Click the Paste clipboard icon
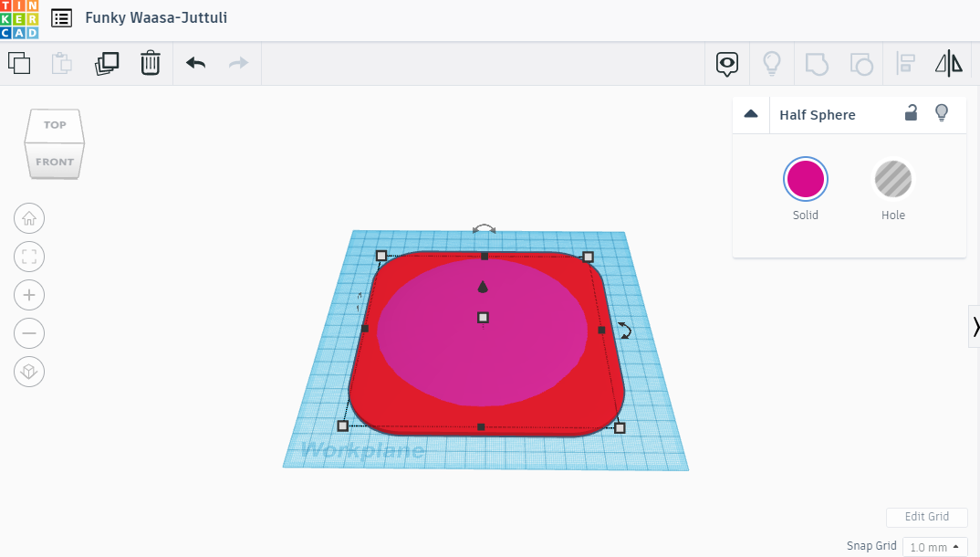 pos(61,63)
